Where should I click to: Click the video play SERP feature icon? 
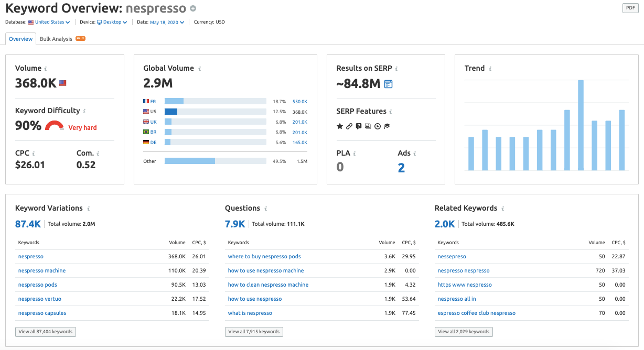pos(378,126)
